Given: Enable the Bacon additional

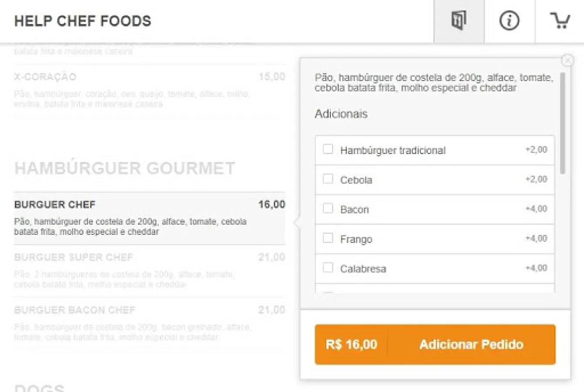Looking at the screenshot, I should (x=328, y=209).
